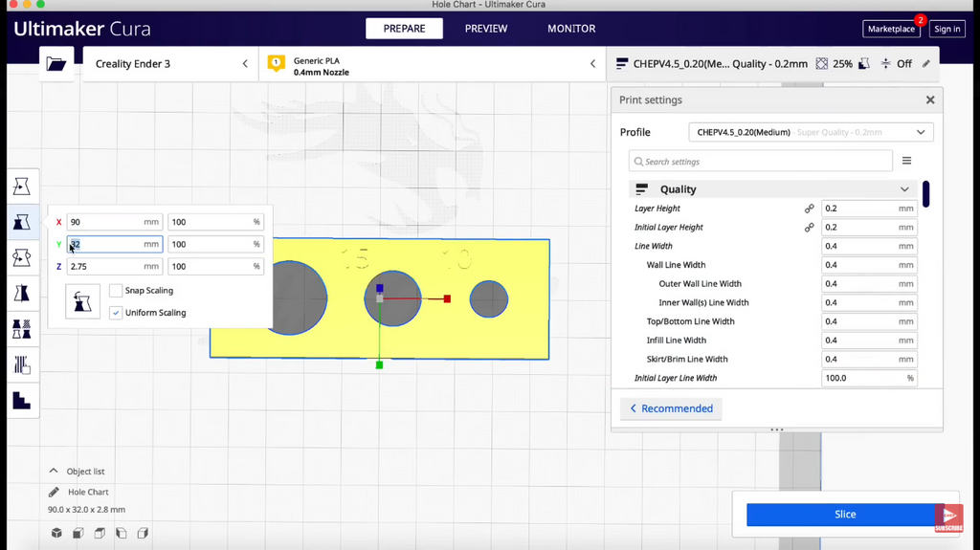Click the Y dimension mm field

click(x=115, y=244)
